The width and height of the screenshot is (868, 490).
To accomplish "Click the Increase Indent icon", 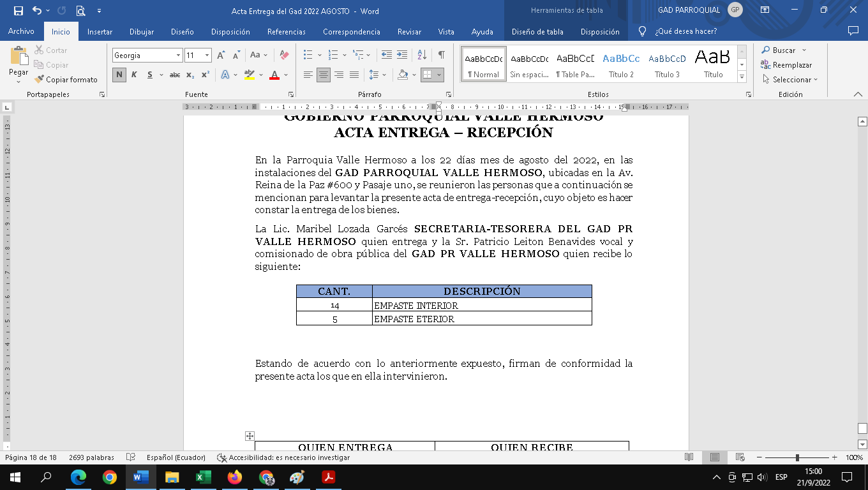I will tap(402, 56).
